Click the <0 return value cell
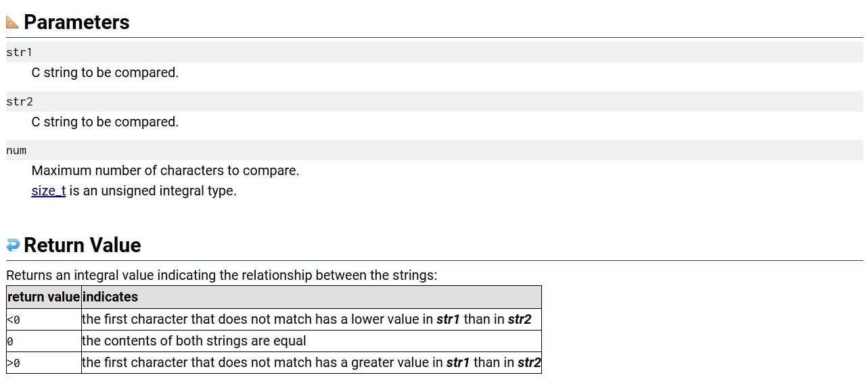 pyautogui.click(x=44, y=320)
